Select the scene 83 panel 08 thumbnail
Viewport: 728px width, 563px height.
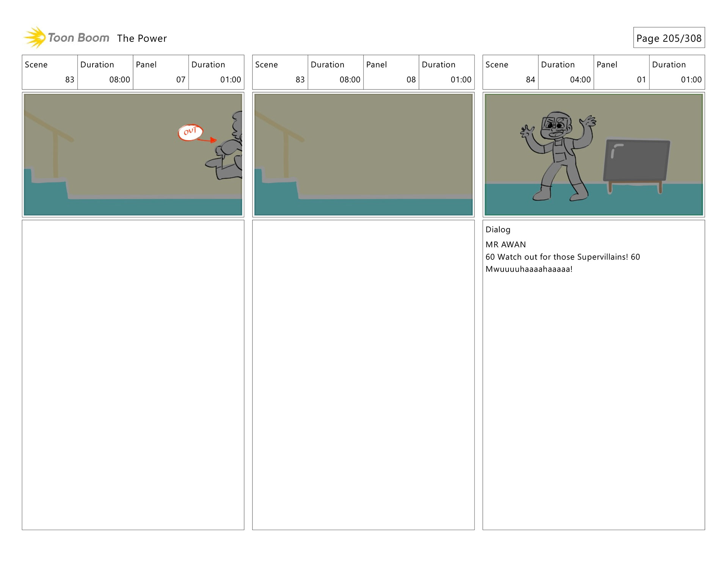[x=363, y=154]
